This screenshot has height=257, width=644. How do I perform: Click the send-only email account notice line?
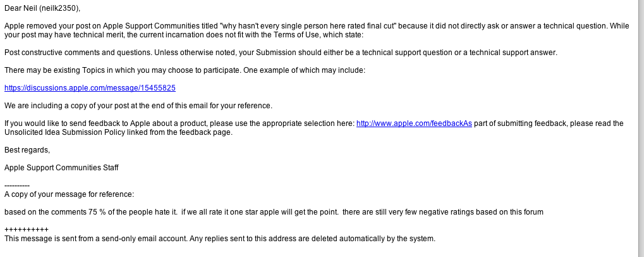tap(220, 239)
